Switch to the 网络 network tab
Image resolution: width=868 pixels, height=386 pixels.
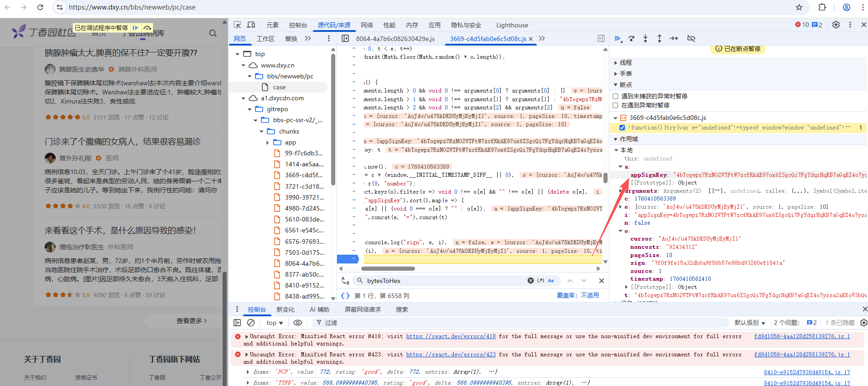[x=367, y=25]
